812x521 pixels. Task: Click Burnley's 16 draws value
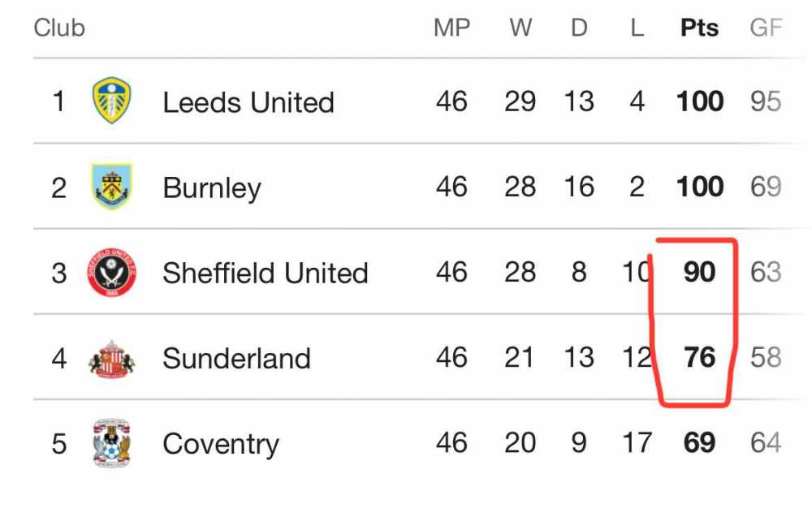pos(579,187)
